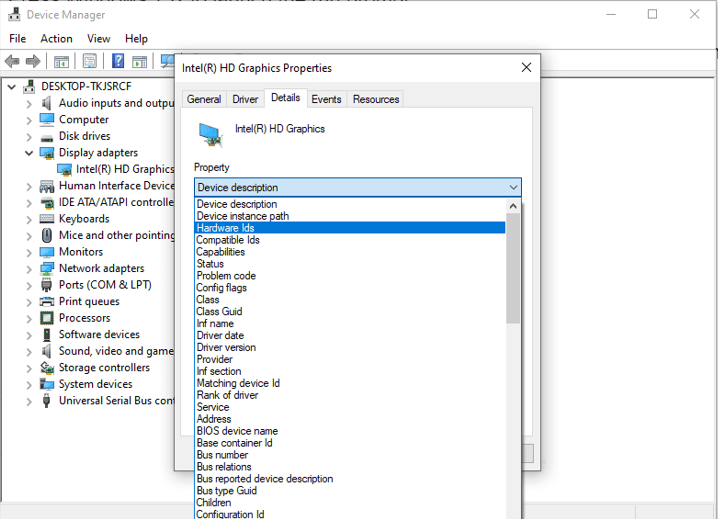Click the Universal Serial Bus controllers icon
The width and height of the screenshot is (718, 519).
47,400
